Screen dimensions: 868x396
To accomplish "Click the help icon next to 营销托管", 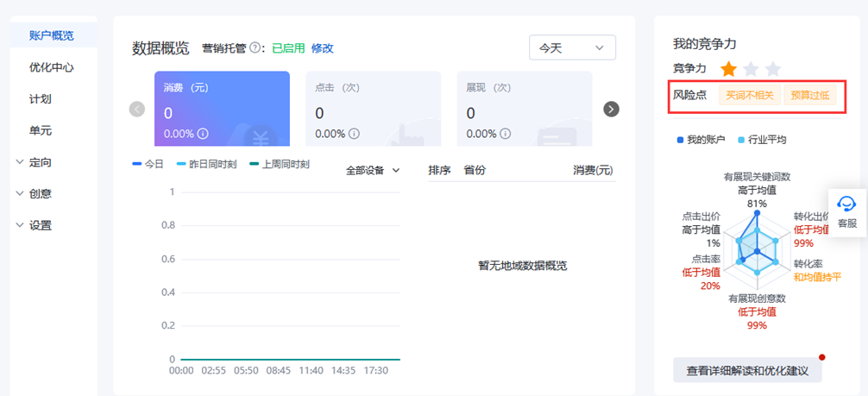I will (x=255, y=48).
